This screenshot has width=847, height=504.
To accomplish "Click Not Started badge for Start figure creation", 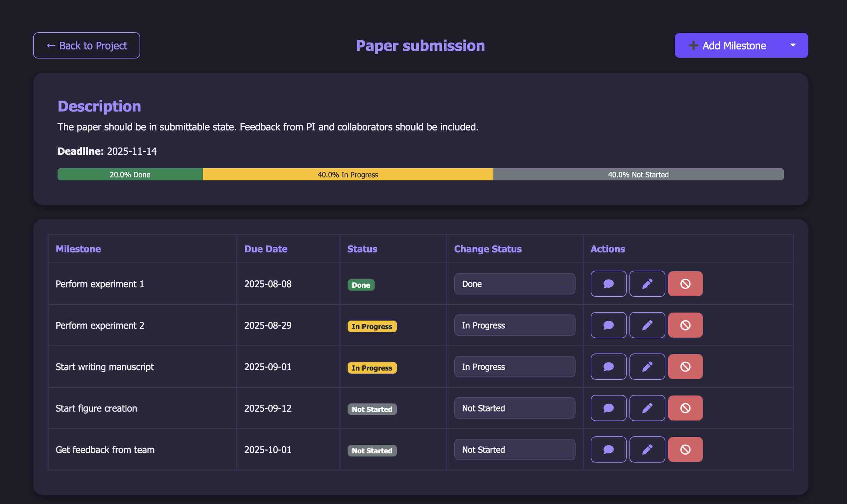I will pyautogui.click(x=372, y=409).
